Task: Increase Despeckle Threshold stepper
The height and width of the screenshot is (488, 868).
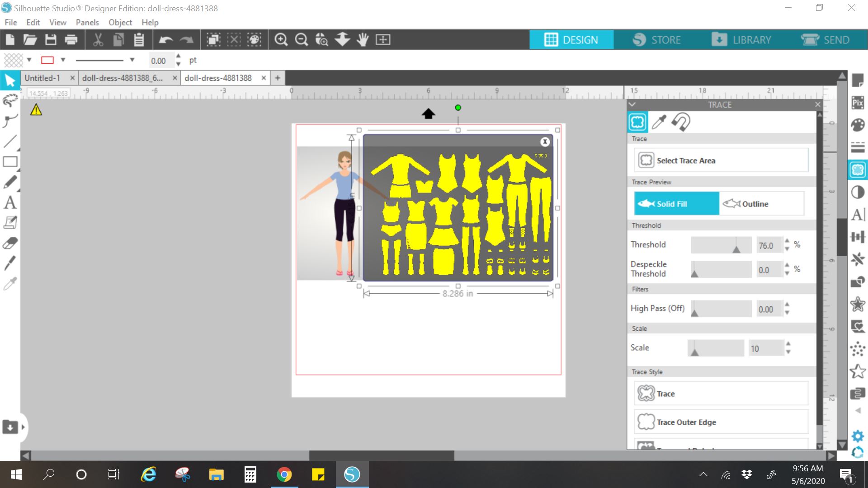Action: pos(787,266)
